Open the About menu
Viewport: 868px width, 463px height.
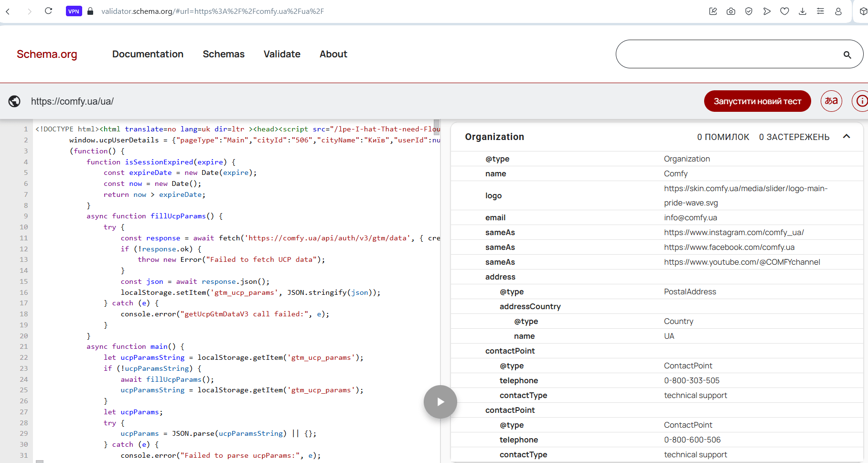pyautogui.click(x=333, y=54)
